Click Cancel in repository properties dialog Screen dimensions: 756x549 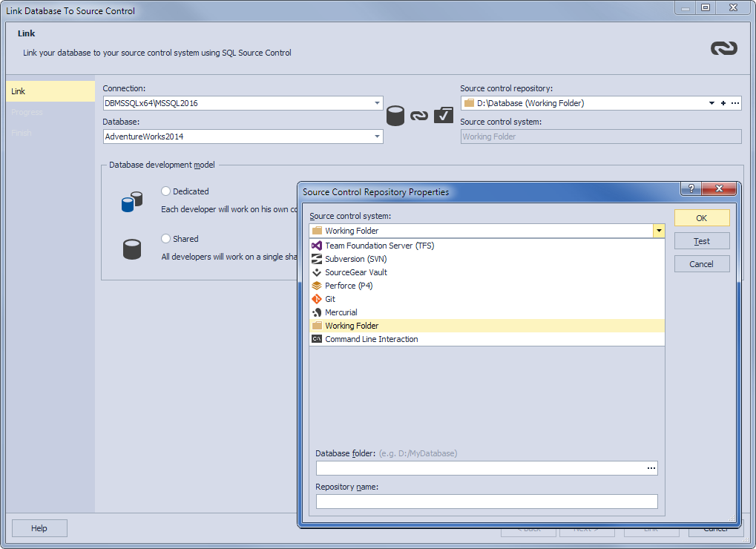point(702,264)
